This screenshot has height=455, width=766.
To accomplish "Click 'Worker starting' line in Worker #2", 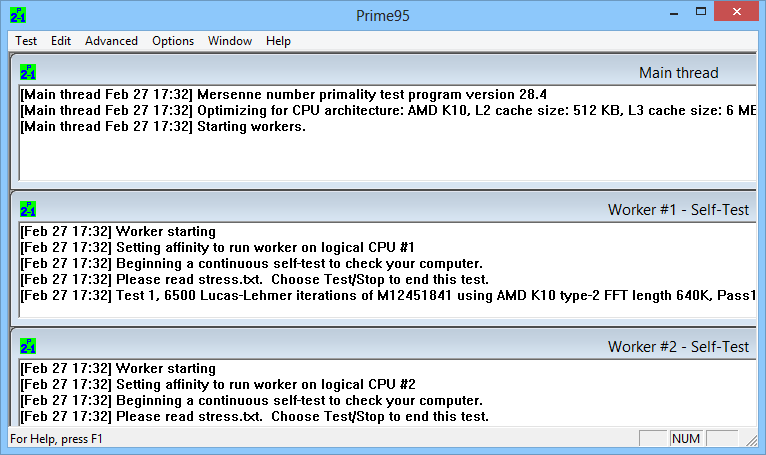I will pyautogui.click(x=118, y=368).
